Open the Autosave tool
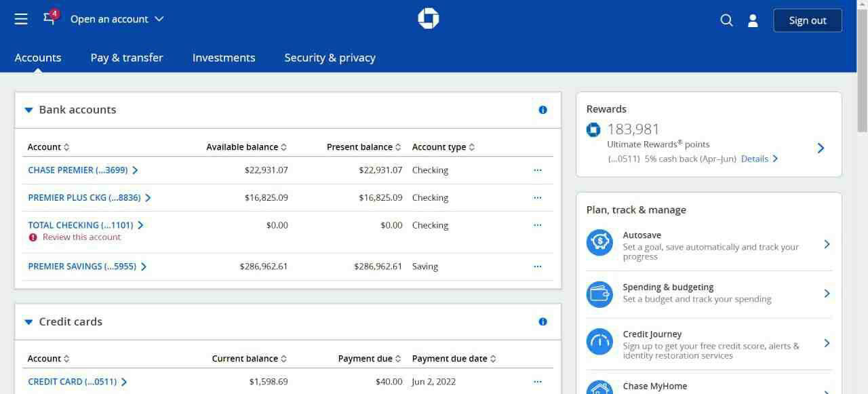The image size is (868, 394). tap(709, 244)
